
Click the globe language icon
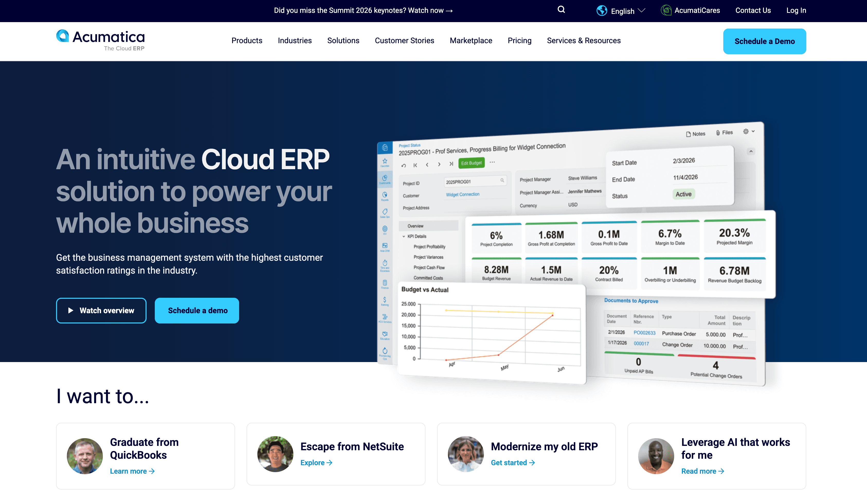tap(602, 11)
